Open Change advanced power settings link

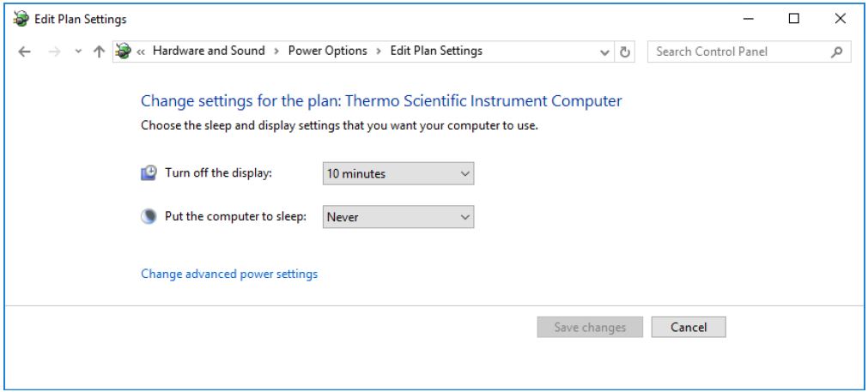click(x=229, y=274)
